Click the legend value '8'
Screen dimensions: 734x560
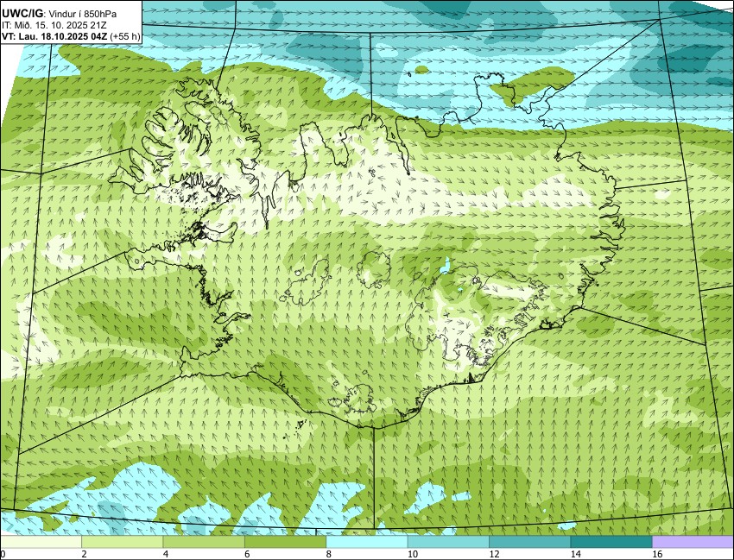pyautogui.click(x=329, y=554)
